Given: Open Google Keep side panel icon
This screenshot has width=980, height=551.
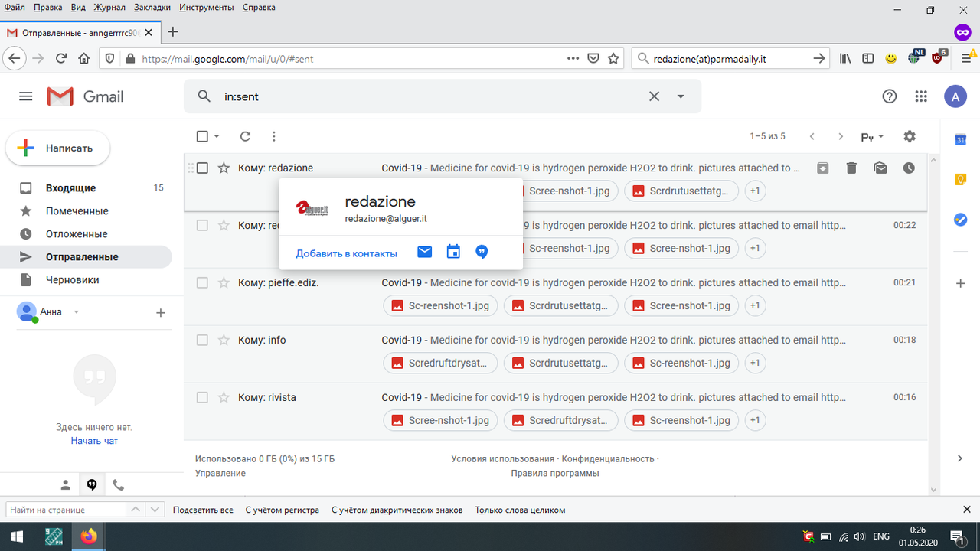Looking at the screenshot, I should click(x=960, y=179).
